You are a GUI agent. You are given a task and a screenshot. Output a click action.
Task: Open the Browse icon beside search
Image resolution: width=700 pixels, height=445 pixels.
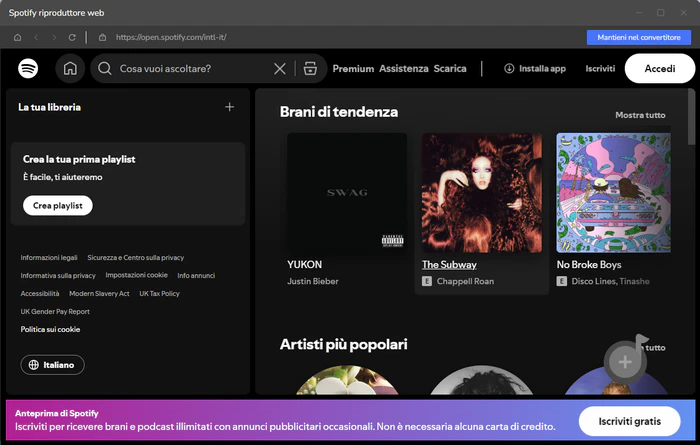(x=310, y=68)
